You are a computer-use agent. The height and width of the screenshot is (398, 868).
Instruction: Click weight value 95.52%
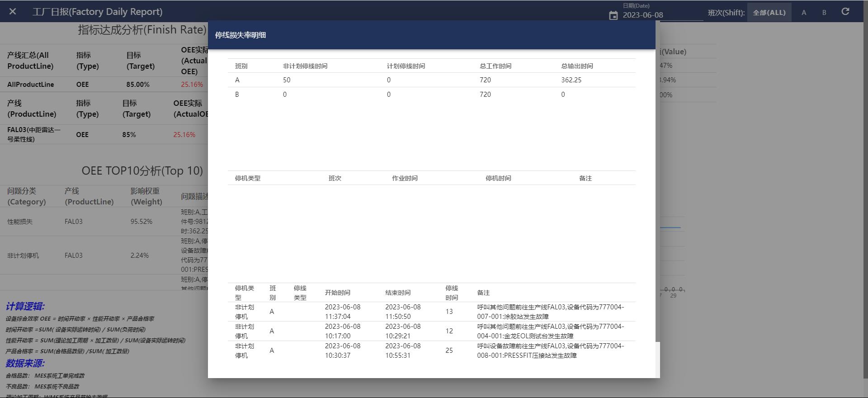point(142,222)
